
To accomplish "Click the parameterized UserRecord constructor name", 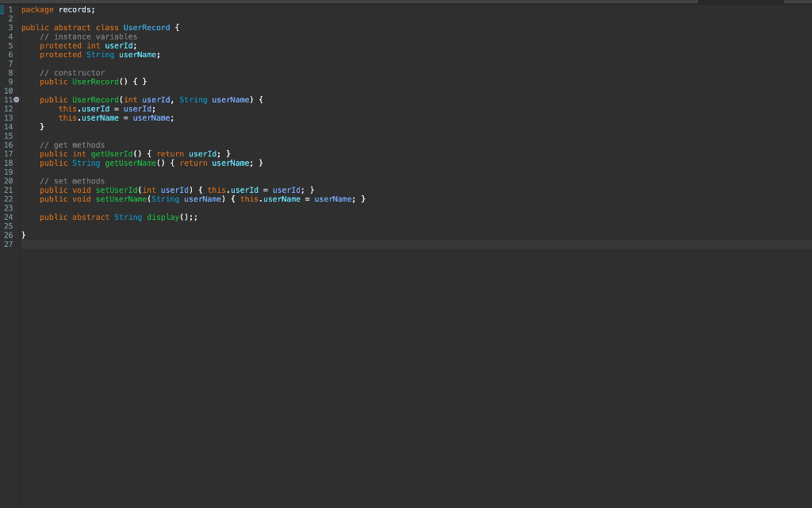I will pos(96,99).
